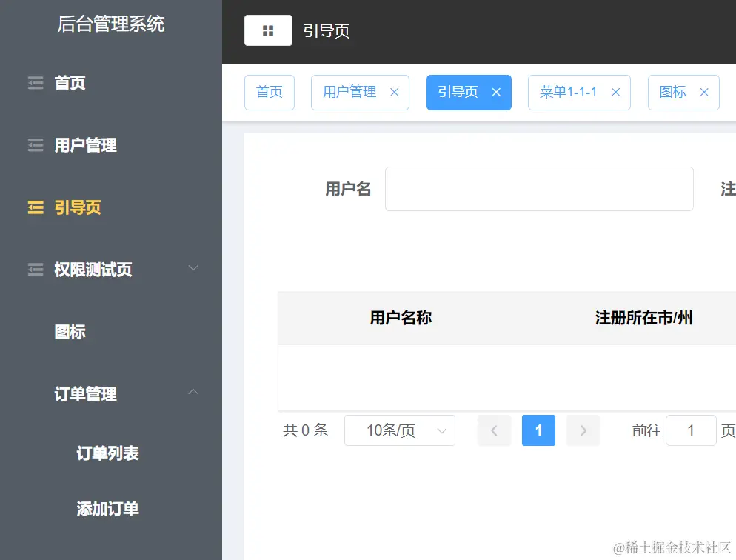The height and width of the screenshot is (560, 736).
Task: Click the yellow menu icon beside 引导页
Action: (36, 207)
